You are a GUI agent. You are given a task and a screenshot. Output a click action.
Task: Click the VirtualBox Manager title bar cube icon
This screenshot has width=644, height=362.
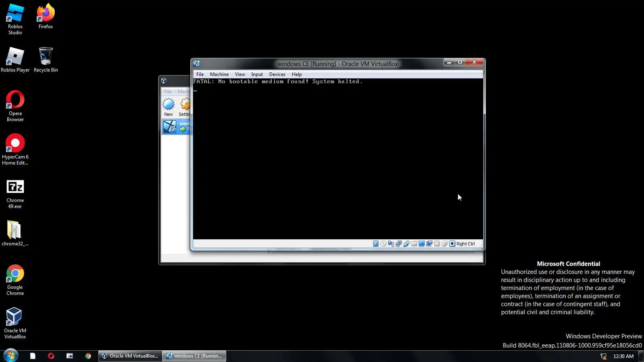click(x=164, y=81)
